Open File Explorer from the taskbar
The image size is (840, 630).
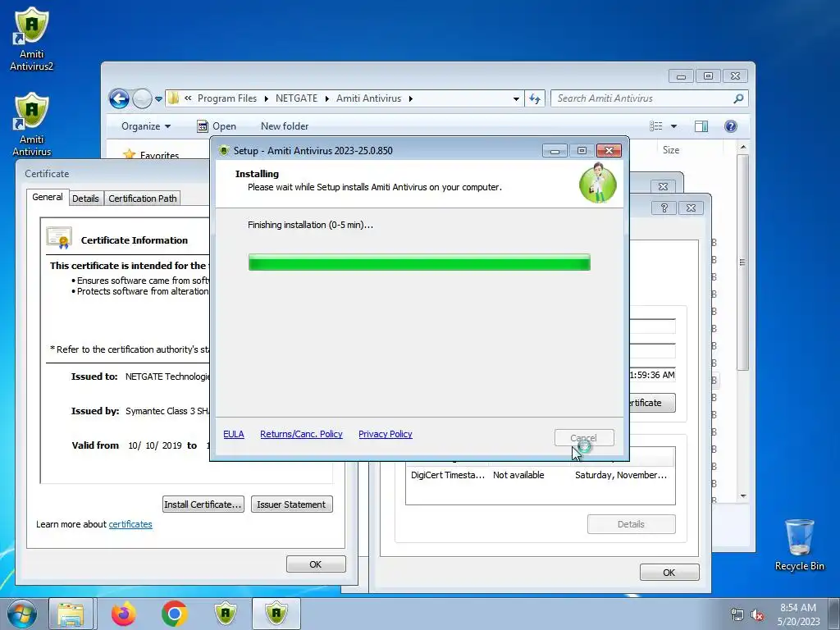[71, 614]
